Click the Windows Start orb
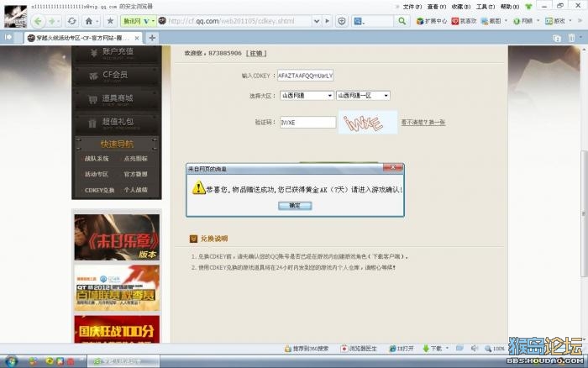Viewport: 588px width, 368px height. click(11, 361)
